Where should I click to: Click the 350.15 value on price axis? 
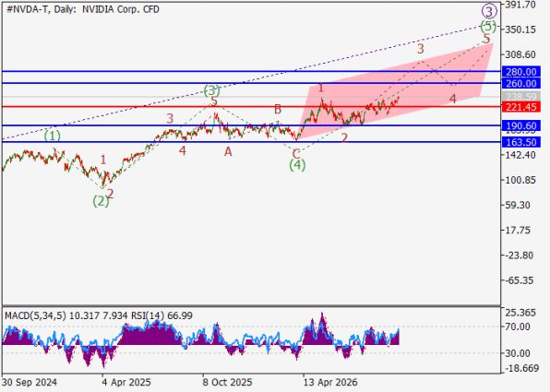[x=520, y=30]
